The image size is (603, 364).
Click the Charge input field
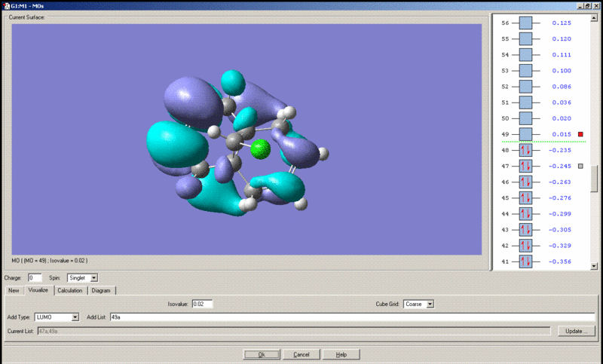pyautogui.click(x=35, y=277)
